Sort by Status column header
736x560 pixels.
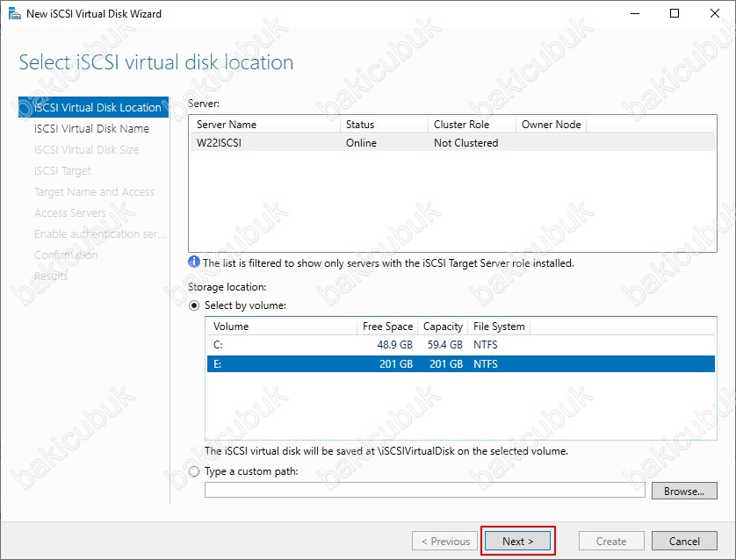point(384,125)
